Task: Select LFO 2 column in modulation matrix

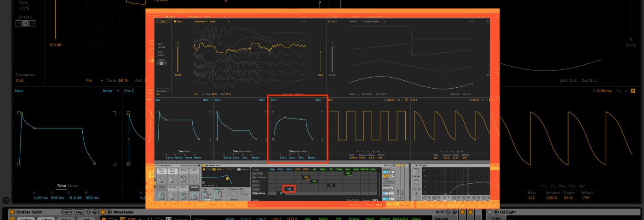Action: tap(306, 169)
